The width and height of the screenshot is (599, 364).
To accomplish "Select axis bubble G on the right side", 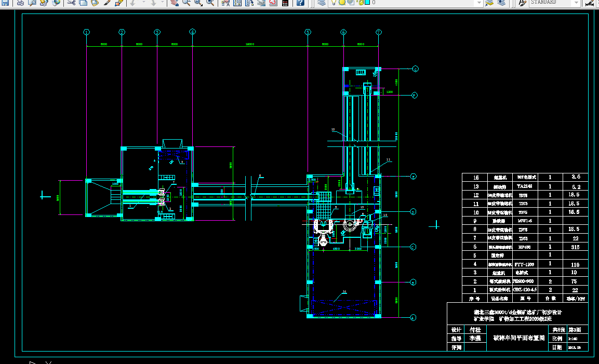I will pos(415,69).
